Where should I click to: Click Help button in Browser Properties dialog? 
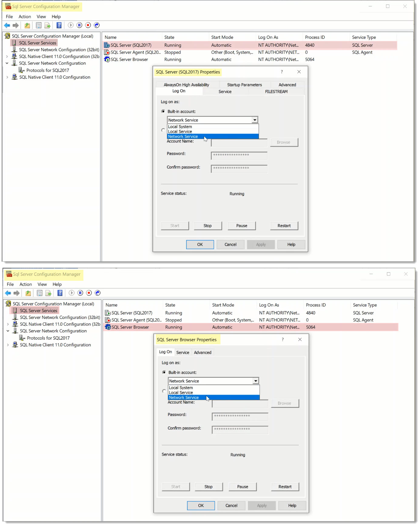click(292, 506)
